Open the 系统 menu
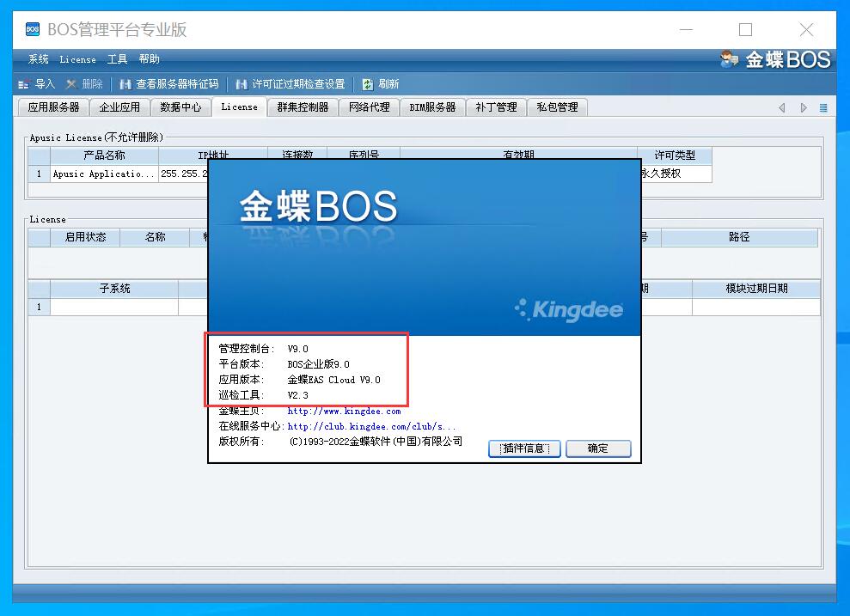 click(39, 59)
